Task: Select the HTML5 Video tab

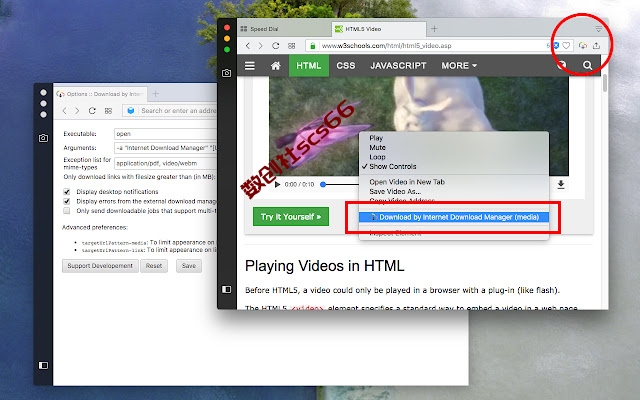Action: click(378, 29)
